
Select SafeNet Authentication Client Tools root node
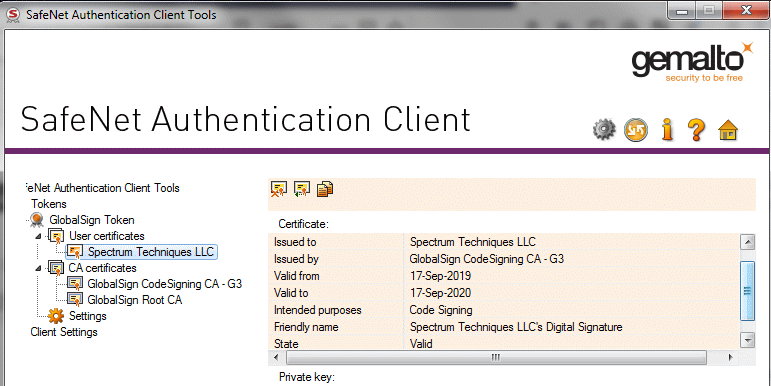tap(102, 188)
